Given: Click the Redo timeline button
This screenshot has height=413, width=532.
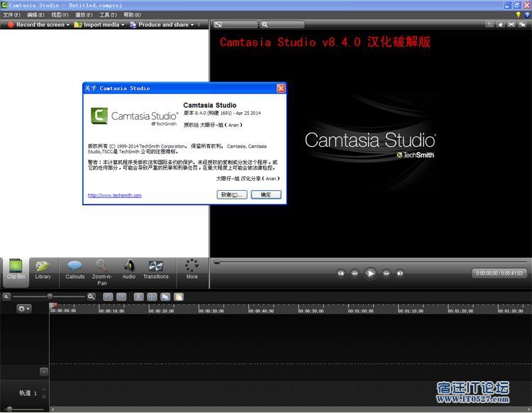Looking at the screenshot, I should click(121, 297).
